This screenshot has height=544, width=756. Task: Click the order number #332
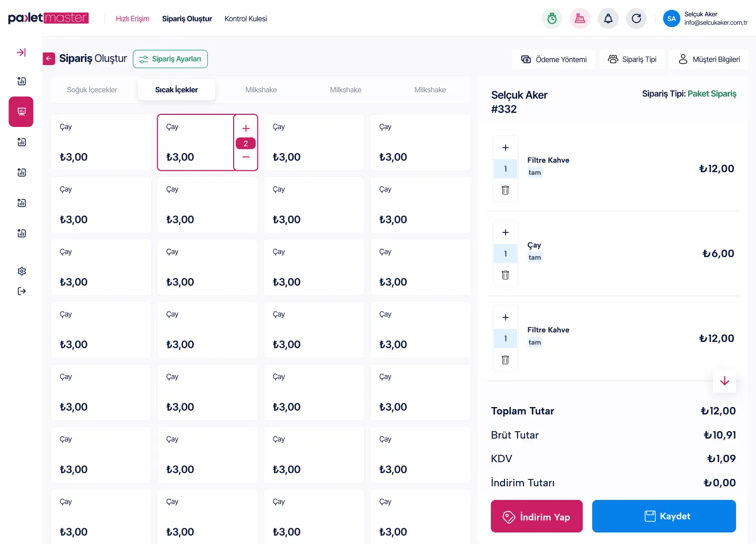(x=504, y=109)
